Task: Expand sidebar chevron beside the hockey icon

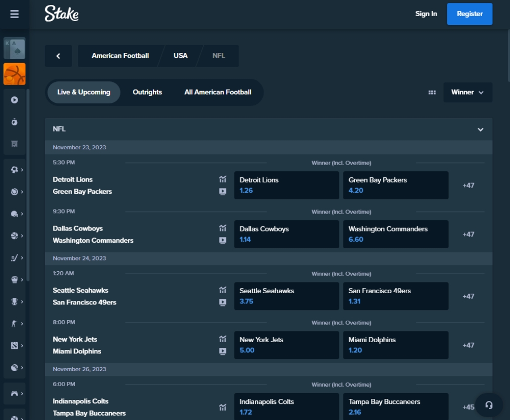Action: pyautogui.click(x=22, y=258)
